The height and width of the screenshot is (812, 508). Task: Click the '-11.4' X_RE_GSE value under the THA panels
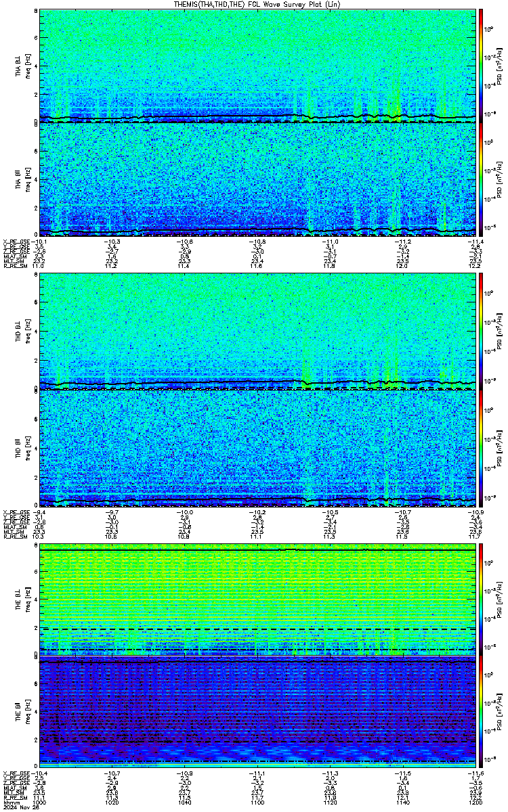[x=475, y=240]
